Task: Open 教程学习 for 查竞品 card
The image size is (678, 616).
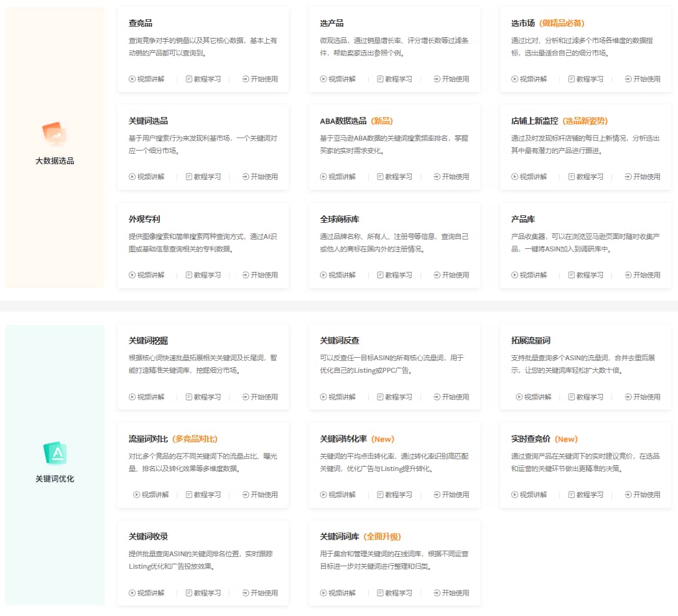Action: [x=203, y=79]
